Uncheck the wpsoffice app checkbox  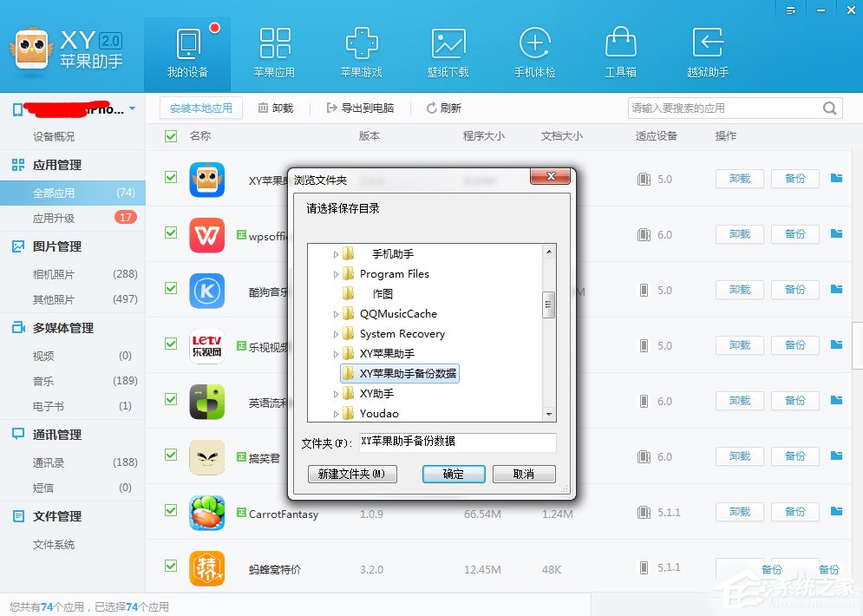(170, 234)
